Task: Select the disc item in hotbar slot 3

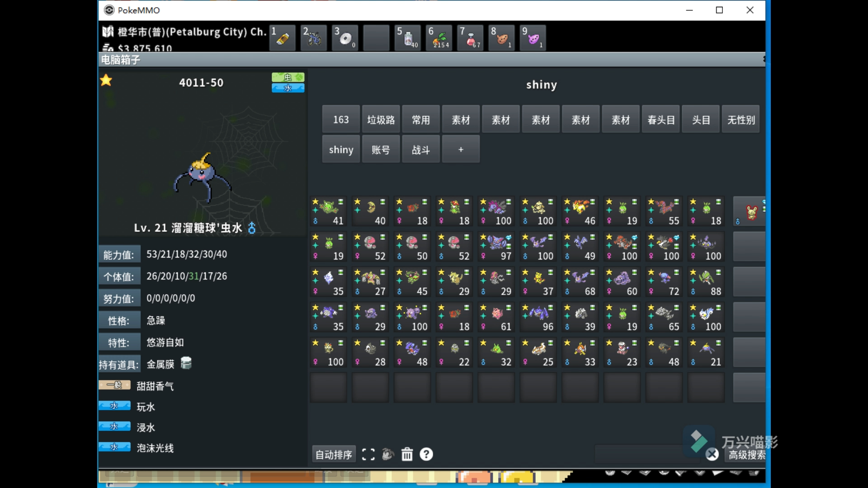Action: pos(345,38)
